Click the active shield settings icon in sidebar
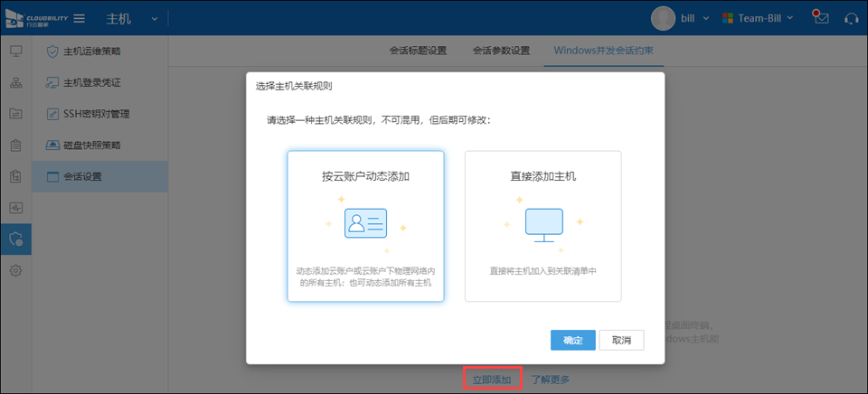Screen dimensions: 868x394 tap(16, 239)
